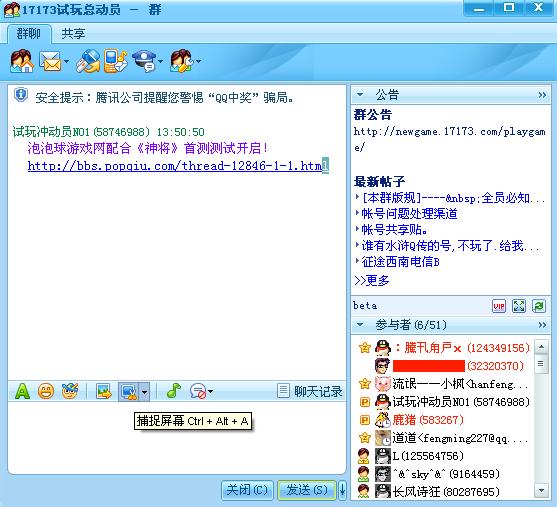The height and width of the screenshot is (507, 557).
Task: Click the 发送(S) button
Action: [x=307, y=490]
